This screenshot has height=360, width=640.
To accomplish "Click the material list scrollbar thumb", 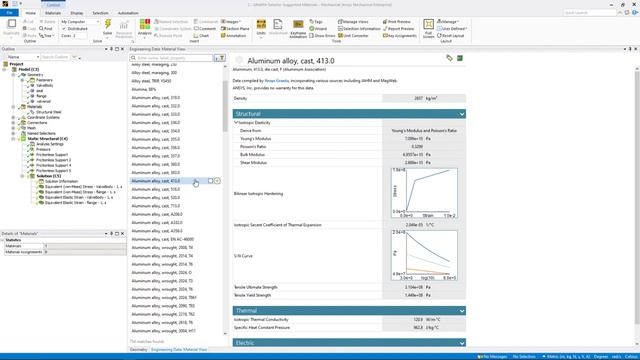I will point(224,106).
